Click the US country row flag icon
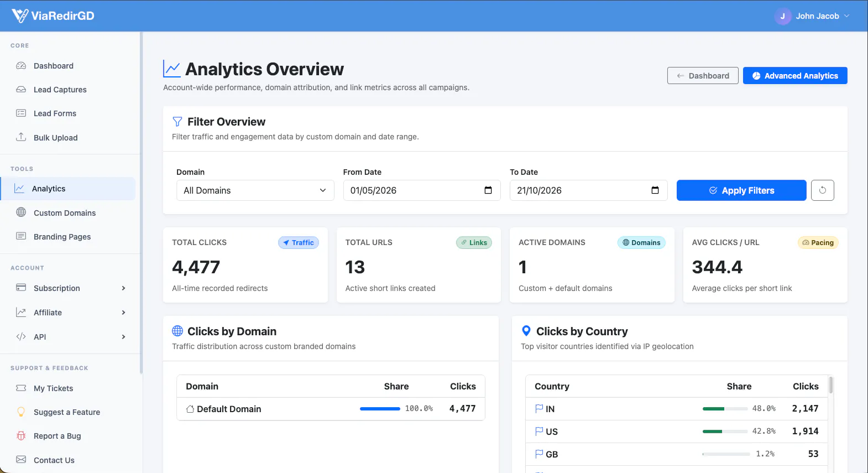 (x=539, y=431)
